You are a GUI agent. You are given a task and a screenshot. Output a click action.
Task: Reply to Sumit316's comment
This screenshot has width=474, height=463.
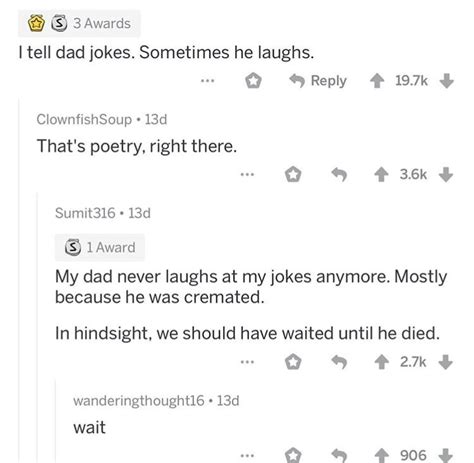[x=339, y=362]
